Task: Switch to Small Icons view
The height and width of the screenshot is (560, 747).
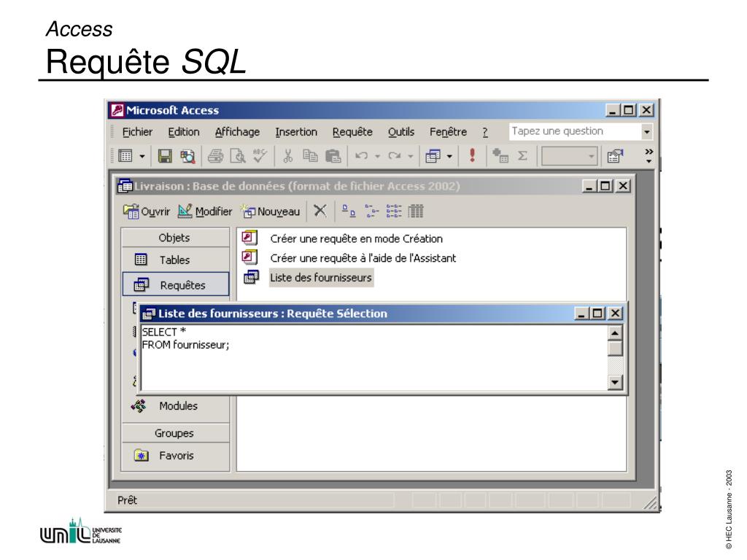Action: pyautogui.click(x=371, y=211)
